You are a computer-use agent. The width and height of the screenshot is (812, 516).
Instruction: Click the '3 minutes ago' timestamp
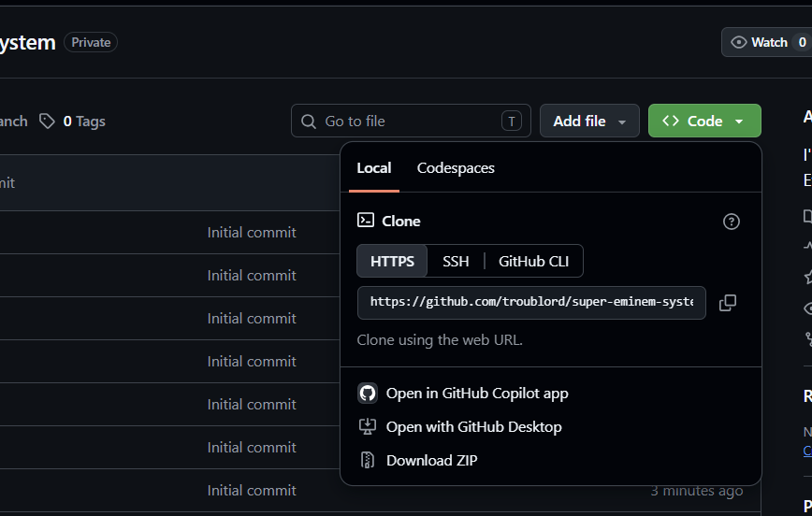(x=697, y=491)
